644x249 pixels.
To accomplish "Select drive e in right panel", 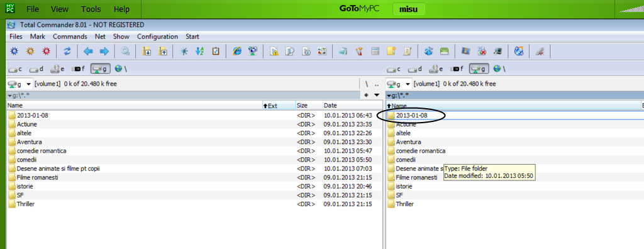I will point(436,69).
